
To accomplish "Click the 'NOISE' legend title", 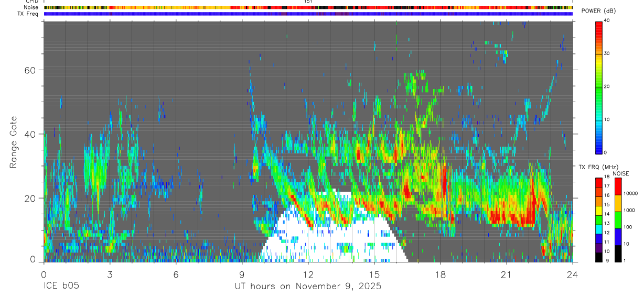I will (620, 173).
